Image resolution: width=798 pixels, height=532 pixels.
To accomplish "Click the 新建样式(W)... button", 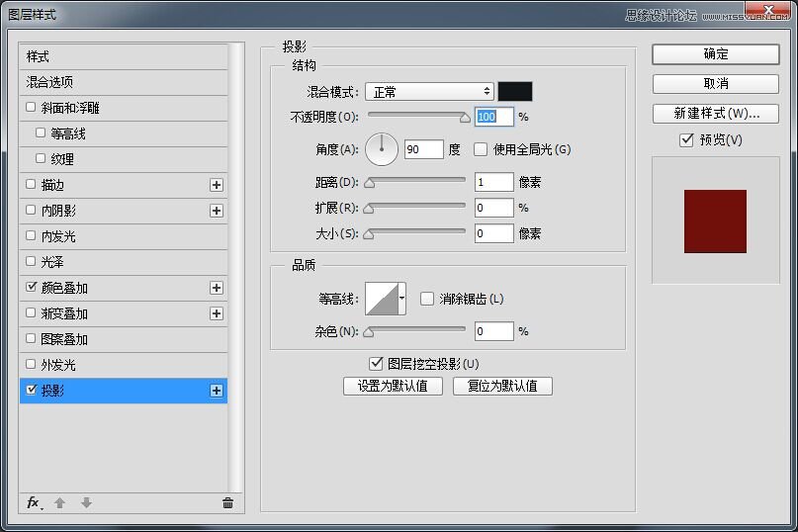I will (x=716, y=113).
